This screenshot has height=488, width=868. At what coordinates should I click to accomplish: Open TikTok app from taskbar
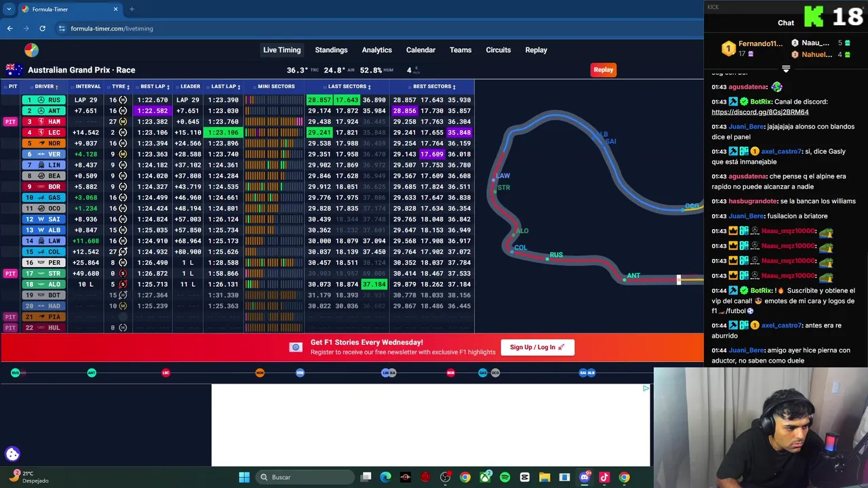click(604, 477)
